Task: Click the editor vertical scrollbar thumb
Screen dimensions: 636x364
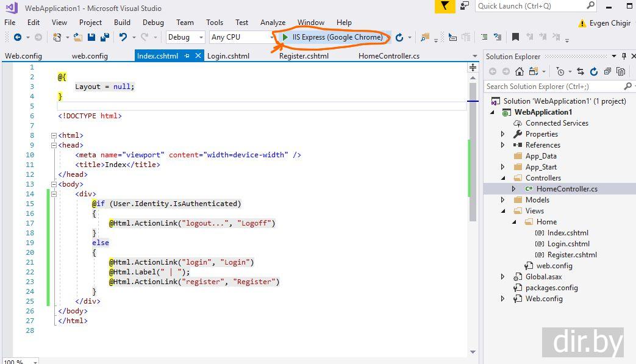Action: coord(473,152)
